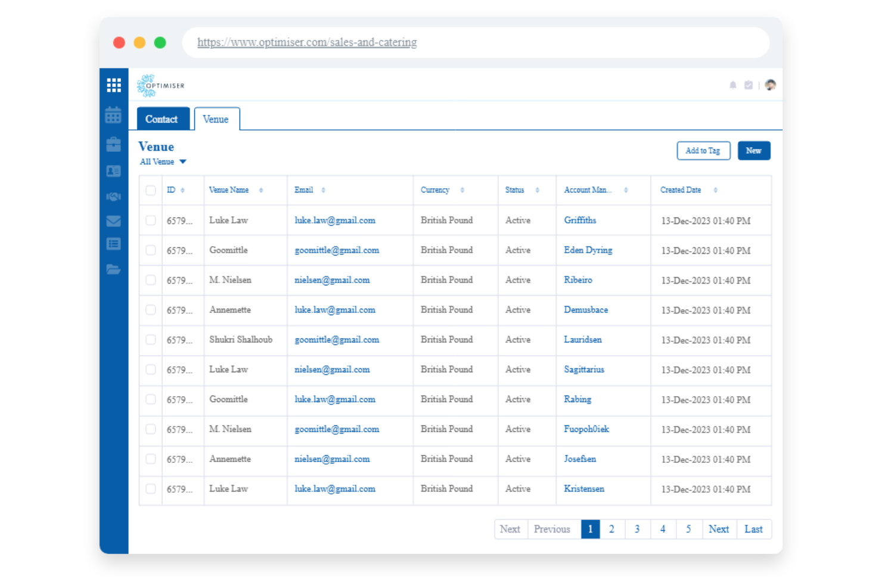Viewport: 882px width, 588px height.
Task: Open account manager Eden Dyring link
Action: coord(588,250)
